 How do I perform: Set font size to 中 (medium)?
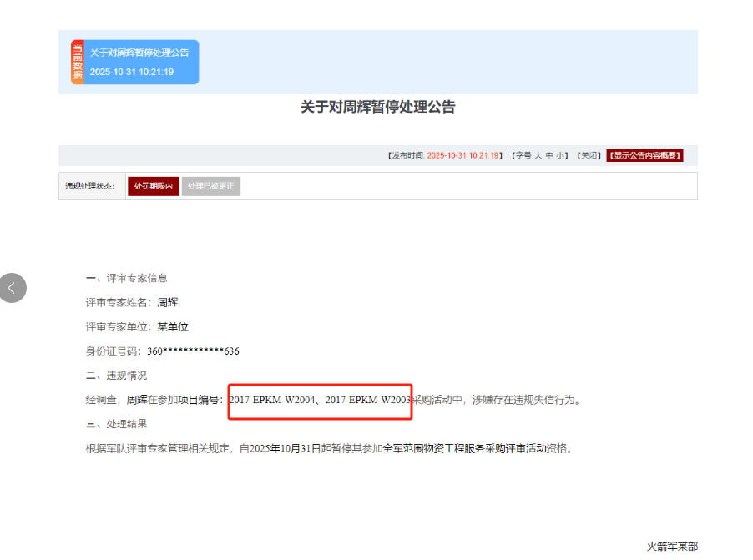pos(549,155)
